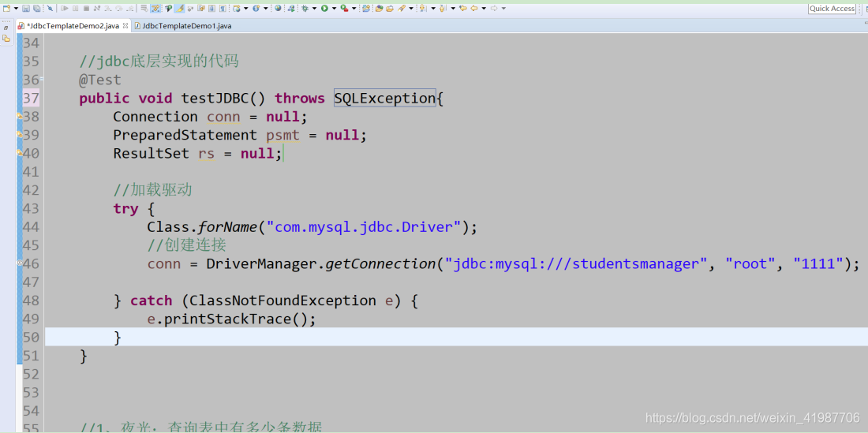The image size is (868, 433).
Task: Click the Save icon
Action: point(26,9)
